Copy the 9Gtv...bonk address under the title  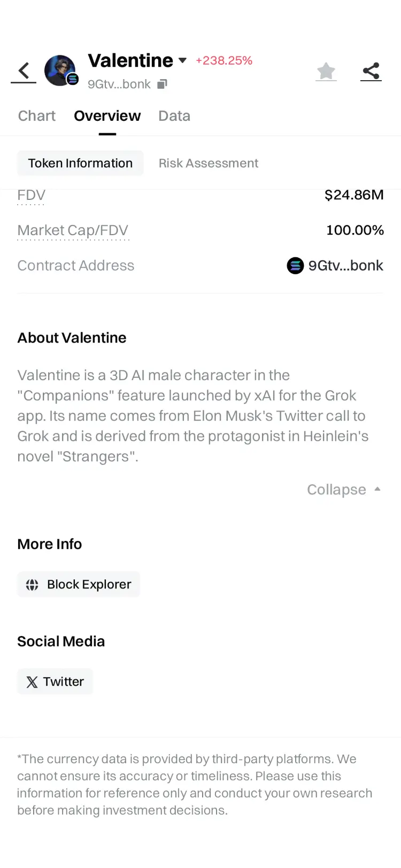point(163,84)
